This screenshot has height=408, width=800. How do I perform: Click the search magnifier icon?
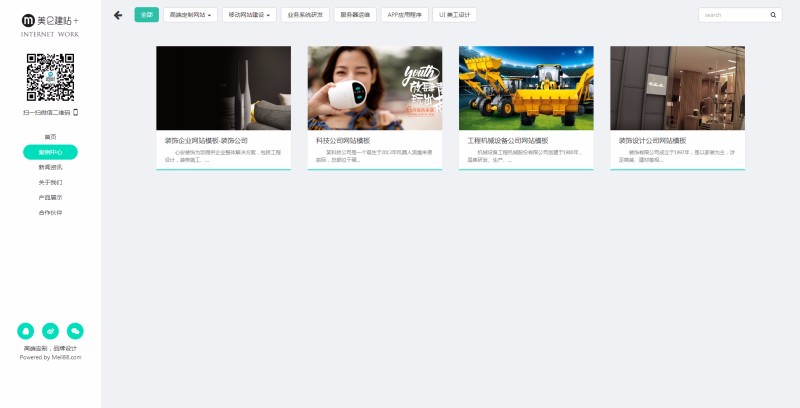773,15
